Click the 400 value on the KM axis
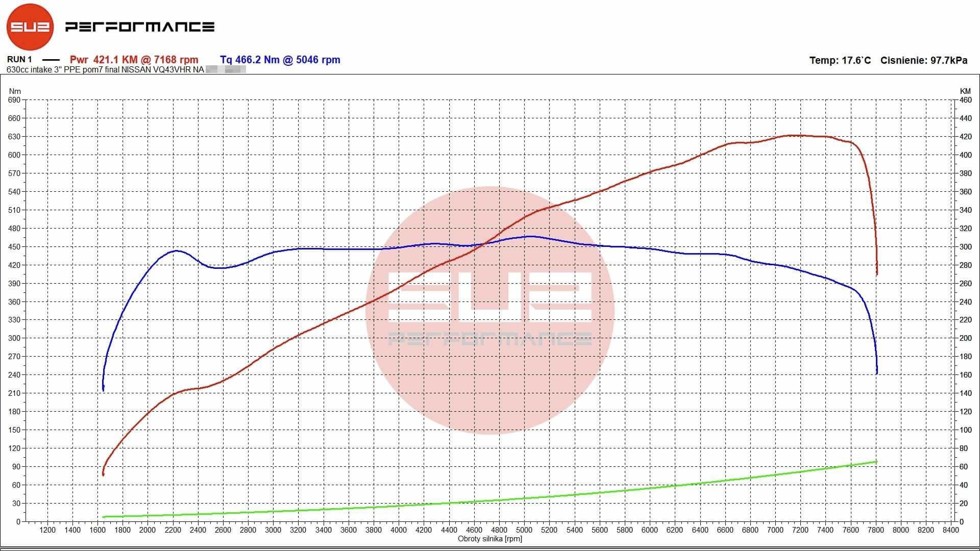Image resolution: width=980 pixels, height=551 pixels. 966,155
